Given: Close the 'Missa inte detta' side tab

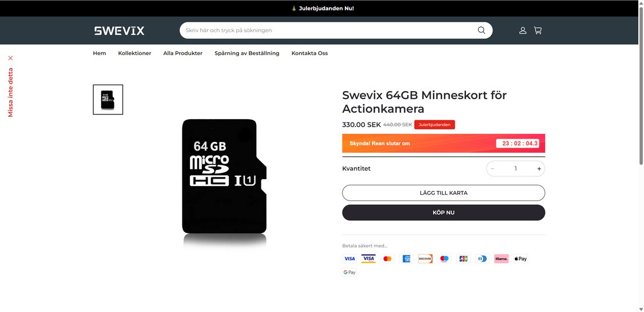Looking at the screenshot, I should pyautogui.click(x=11, y=58).
